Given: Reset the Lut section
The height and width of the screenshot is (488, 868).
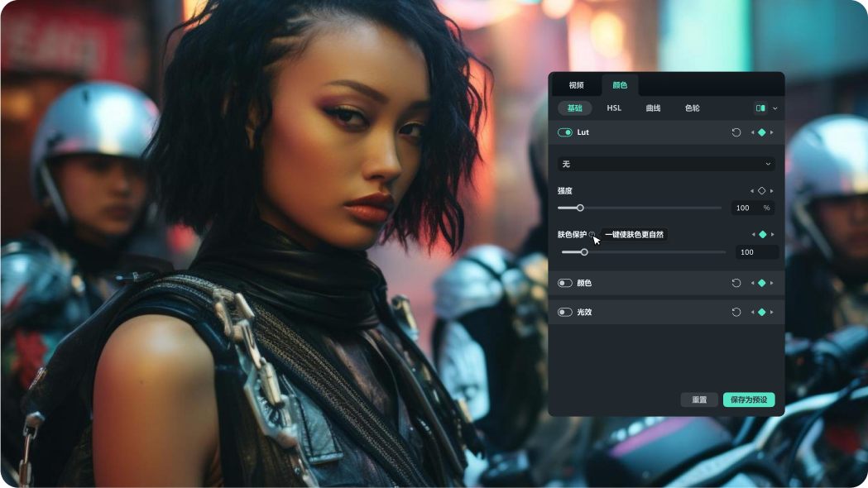Looking at the screenshot, I should (736, 132).
